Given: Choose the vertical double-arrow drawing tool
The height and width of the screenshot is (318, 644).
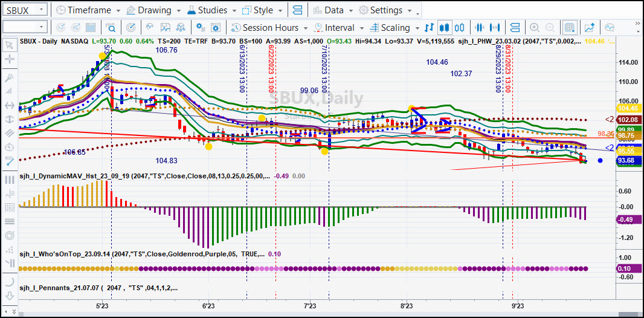Looking at the screenshot, I should pyautogui.click(x=9, y=119).
